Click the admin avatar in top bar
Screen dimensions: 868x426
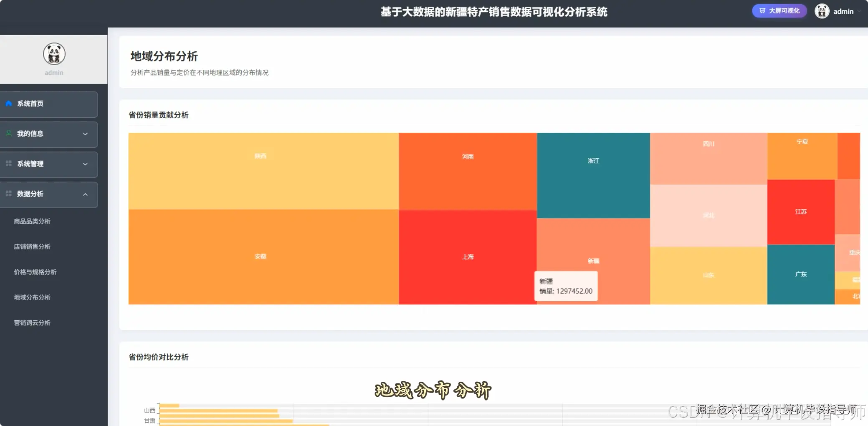(x=822, y=11)
